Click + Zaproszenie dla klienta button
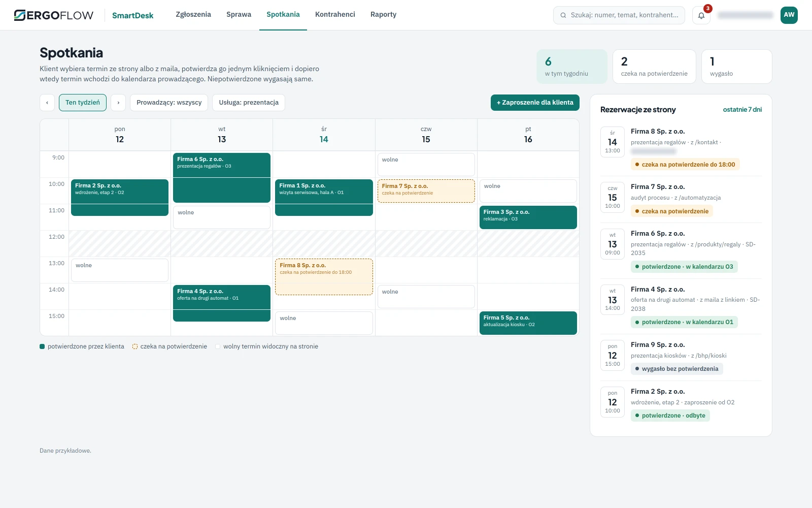The height and width of the screenshot is (508, 812). 535,103
